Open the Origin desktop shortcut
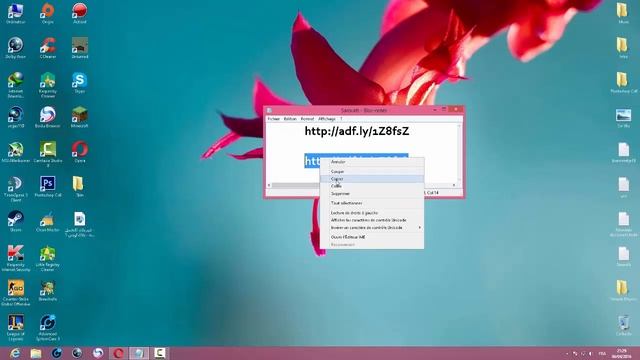Viewport: 640px width, 360px height. pos(48,13)
